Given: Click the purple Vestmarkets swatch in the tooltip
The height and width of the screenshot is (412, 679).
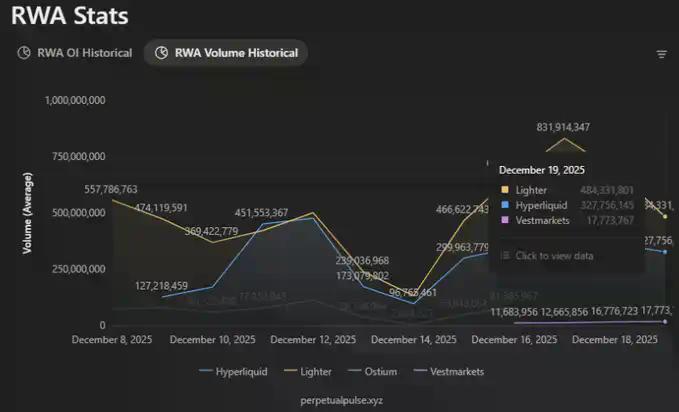Looking at the screenshot, I should tap(504, 220).
